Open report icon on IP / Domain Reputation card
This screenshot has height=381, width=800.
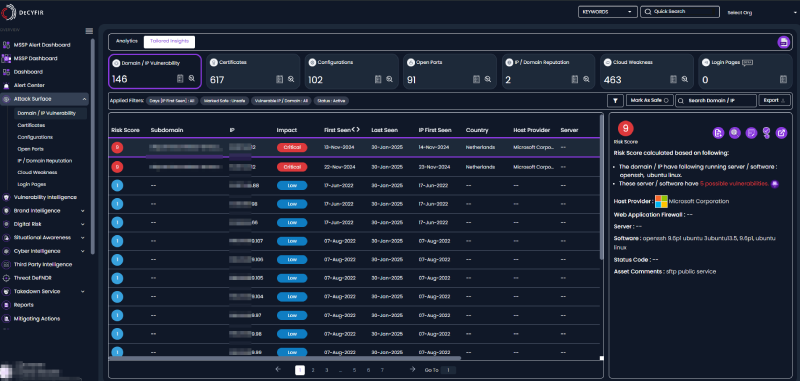coord(575,79)
